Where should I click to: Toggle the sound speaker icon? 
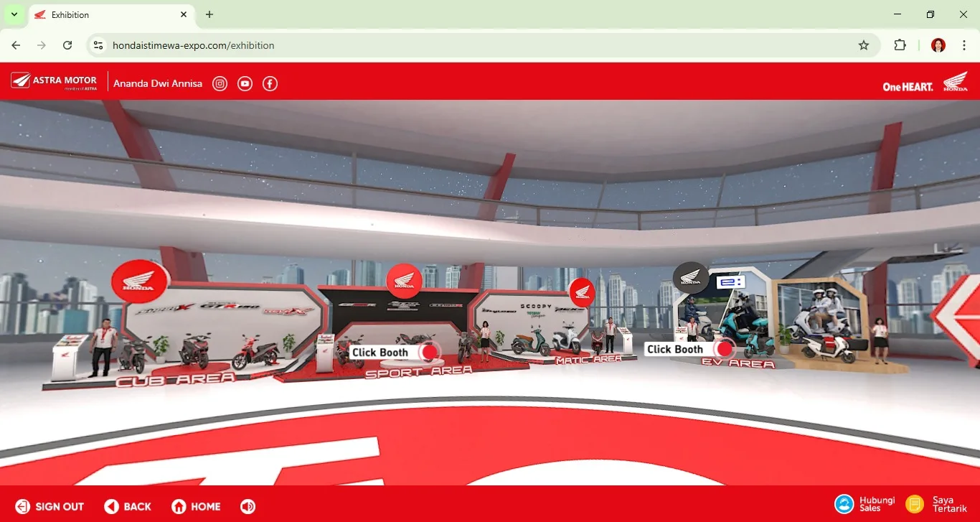pos(248,506)
